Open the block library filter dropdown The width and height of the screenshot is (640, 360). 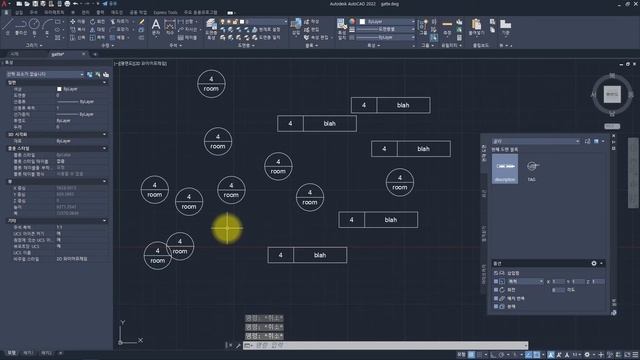(536, 141)
